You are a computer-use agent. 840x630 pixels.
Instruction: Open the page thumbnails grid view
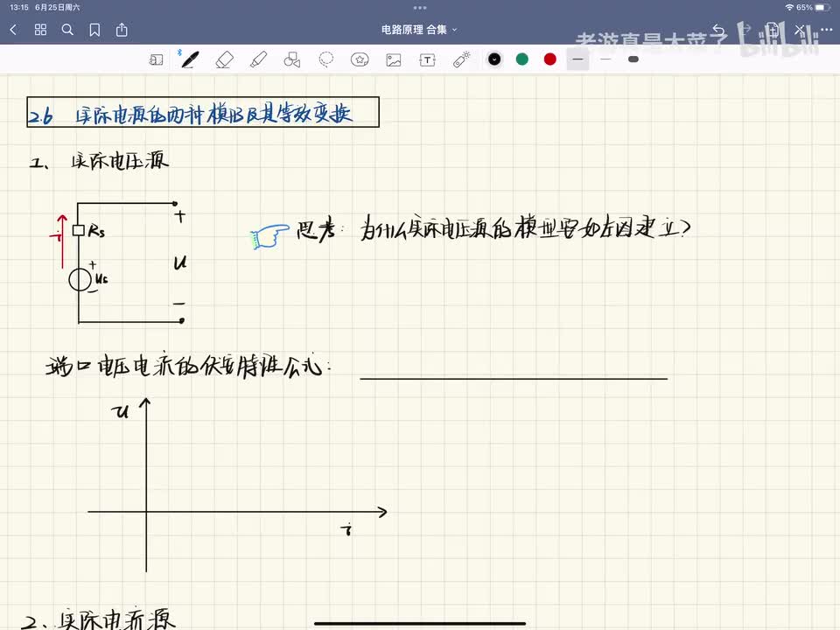click(x=41, y=30)
